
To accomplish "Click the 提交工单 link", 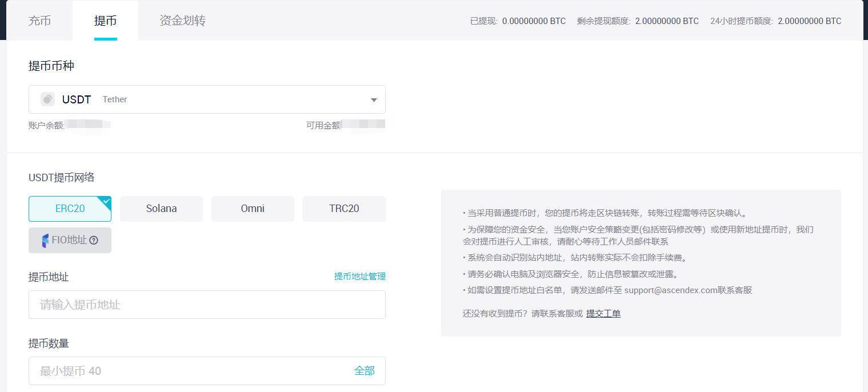I will [603, 313].
